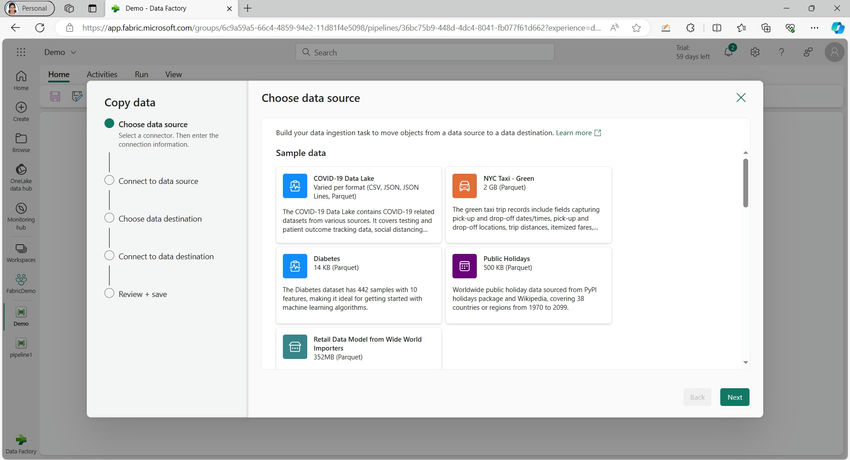850x460 pixels.
Task: Open the Demo pipeline in sidebar
Action: pos(21,316)
